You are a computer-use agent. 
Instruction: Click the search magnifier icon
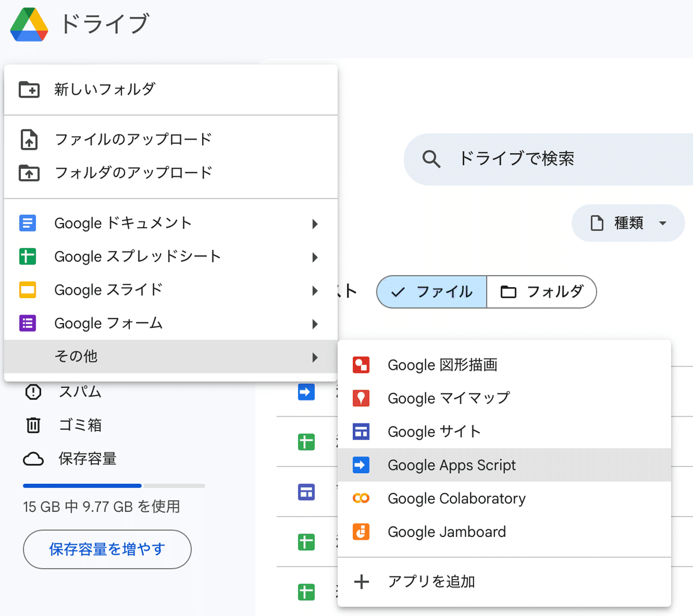pos(431,159)
